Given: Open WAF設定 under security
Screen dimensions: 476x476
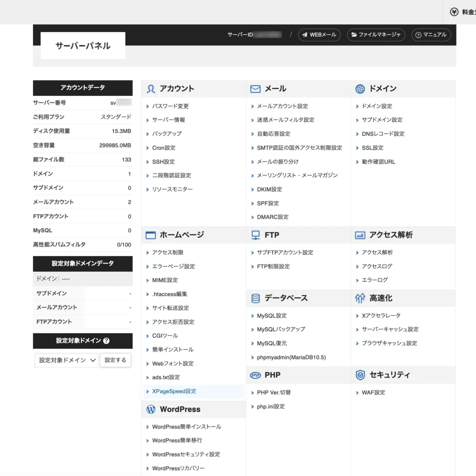Looking at the screenshot, I should (x=373, y=392).
